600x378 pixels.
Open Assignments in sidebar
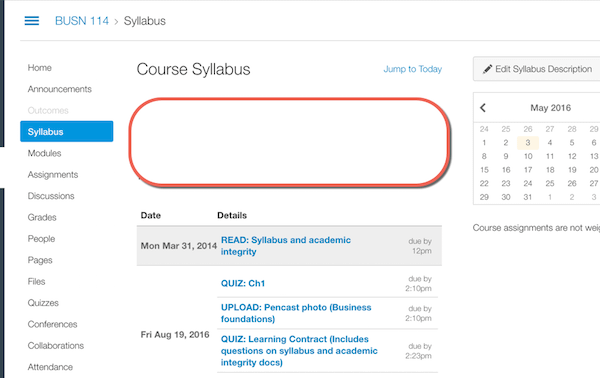point(53,175)
